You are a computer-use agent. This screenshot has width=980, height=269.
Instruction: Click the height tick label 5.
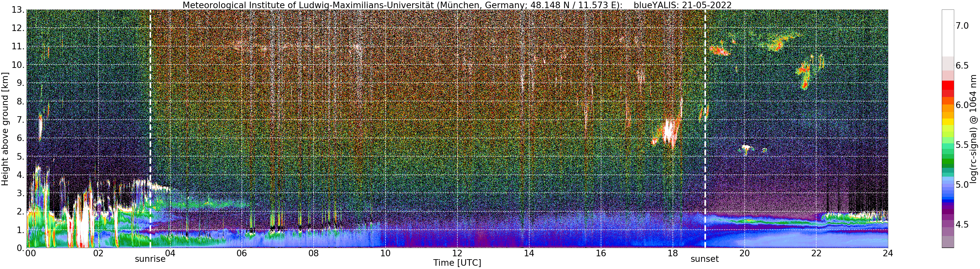point(20,156)
